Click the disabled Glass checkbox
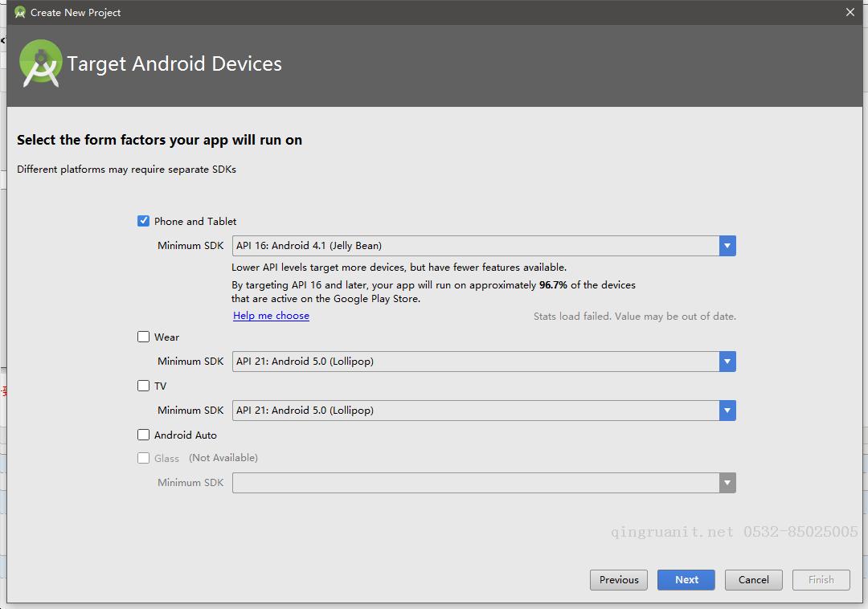This screenshot has width=868, height=609. [x=143, y=458]
